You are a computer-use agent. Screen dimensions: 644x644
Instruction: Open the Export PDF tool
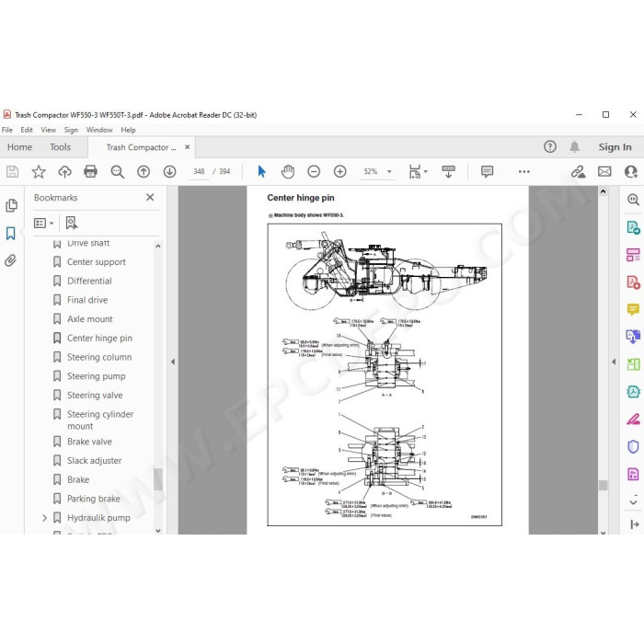click(x=633, y=227)
